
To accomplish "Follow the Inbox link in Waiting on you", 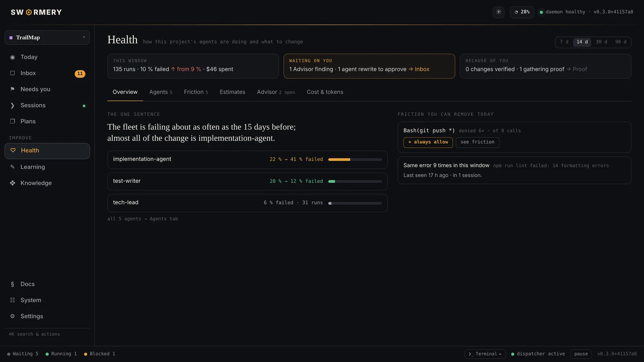I will (x=419, y=69).
